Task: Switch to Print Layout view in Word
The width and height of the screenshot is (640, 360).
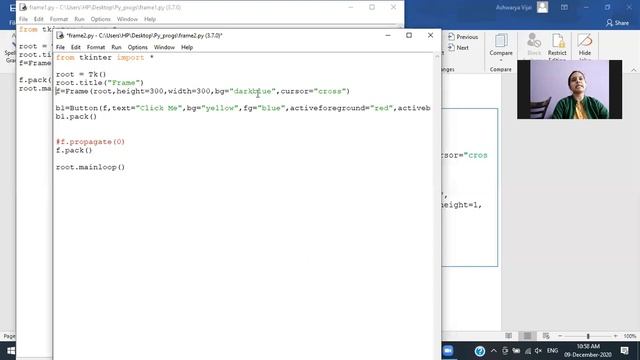Action: coord(527,336)
